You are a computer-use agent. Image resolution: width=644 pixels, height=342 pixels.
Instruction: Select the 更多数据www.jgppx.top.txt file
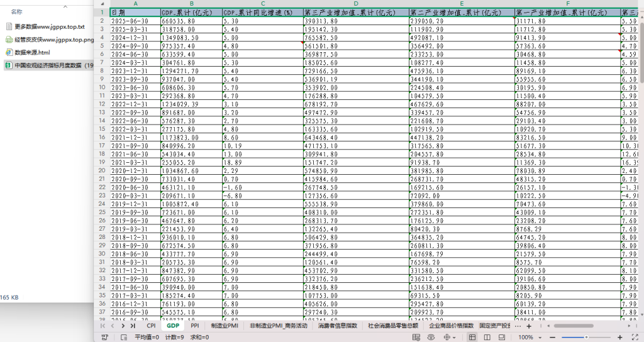pos(45,26)
